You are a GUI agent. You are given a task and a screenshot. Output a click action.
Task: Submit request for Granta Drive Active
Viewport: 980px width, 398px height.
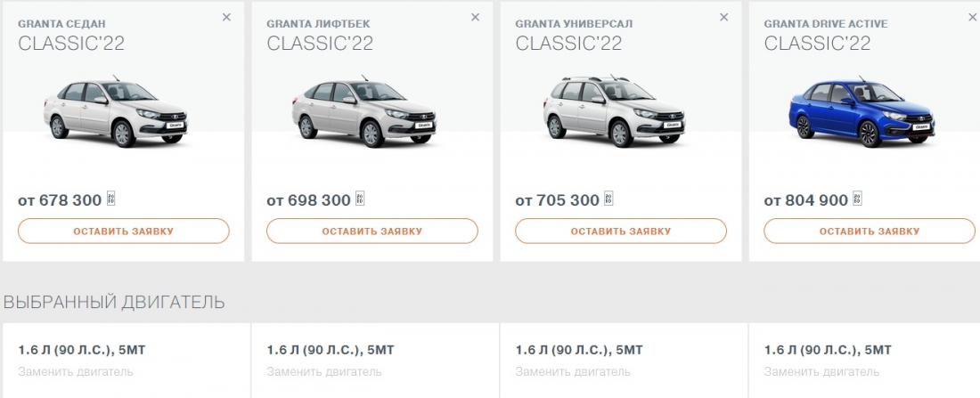click(870, 231)
